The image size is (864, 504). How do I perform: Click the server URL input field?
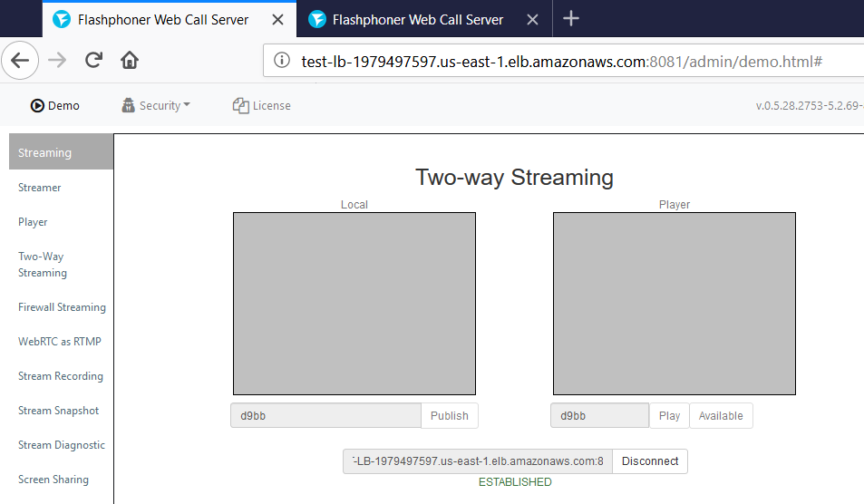478,461
